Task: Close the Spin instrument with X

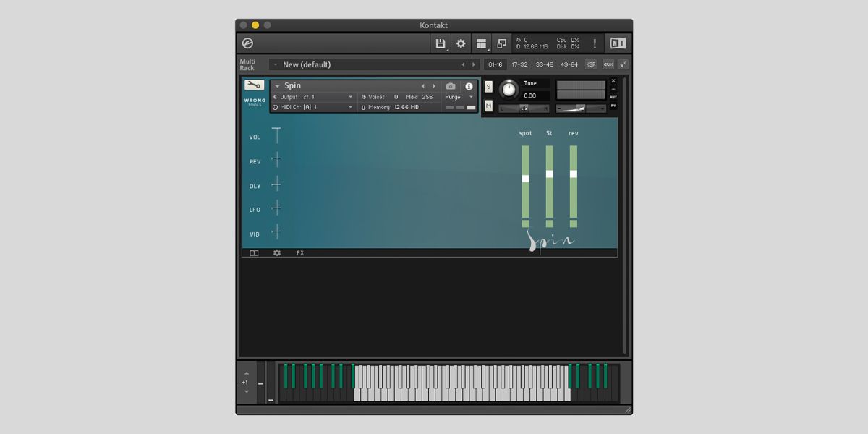Action: (613, 80)
